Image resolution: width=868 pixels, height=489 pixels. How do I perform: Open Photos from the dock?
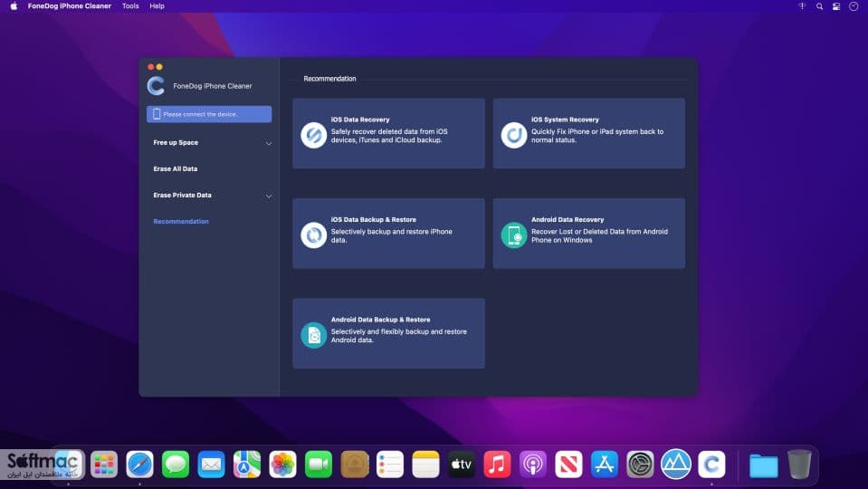coord(282,464)
